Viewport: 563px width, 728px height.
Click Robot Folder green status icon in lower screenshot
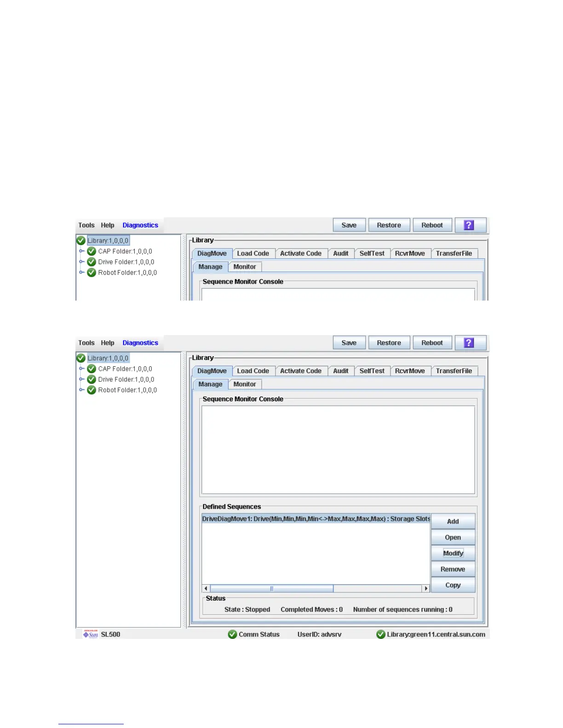pyautogui.click(x=92, y=390)
